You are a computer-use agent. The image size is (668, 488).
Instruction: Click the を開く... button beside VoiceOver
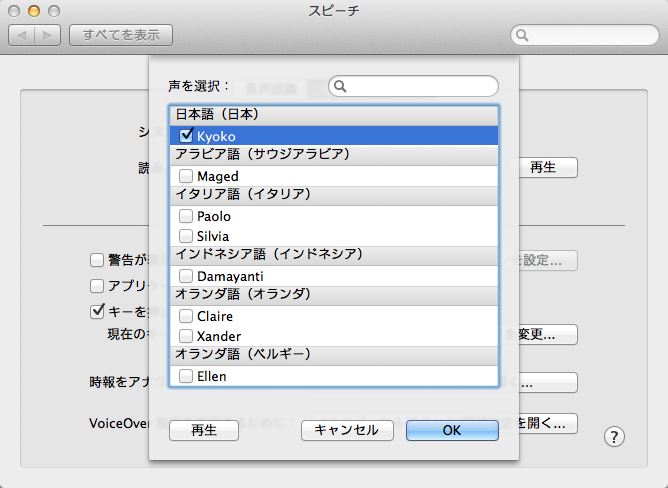[x=547, y=423]
